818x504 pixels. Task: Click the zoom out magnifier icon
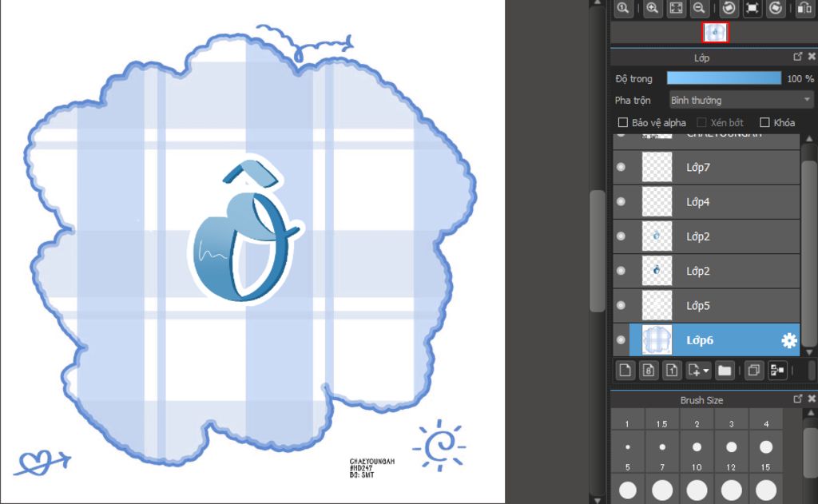pyautogui.click(x=699, y=8)
